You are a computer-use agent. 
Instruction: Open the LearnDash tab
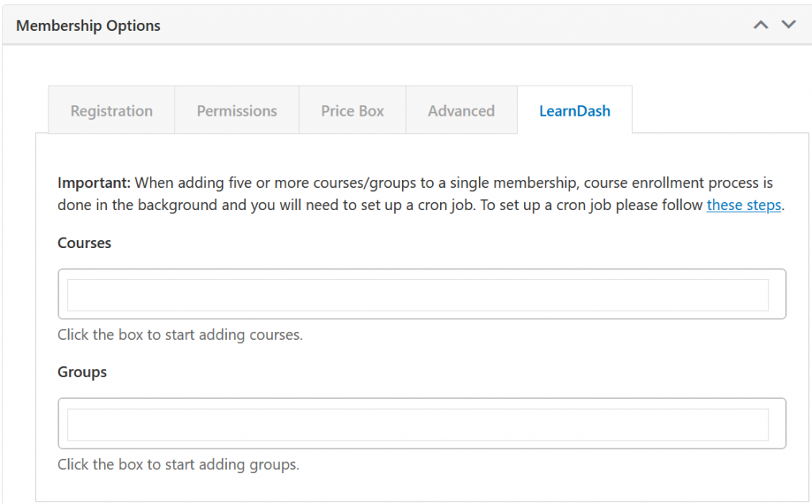click(x=574, y=110)
